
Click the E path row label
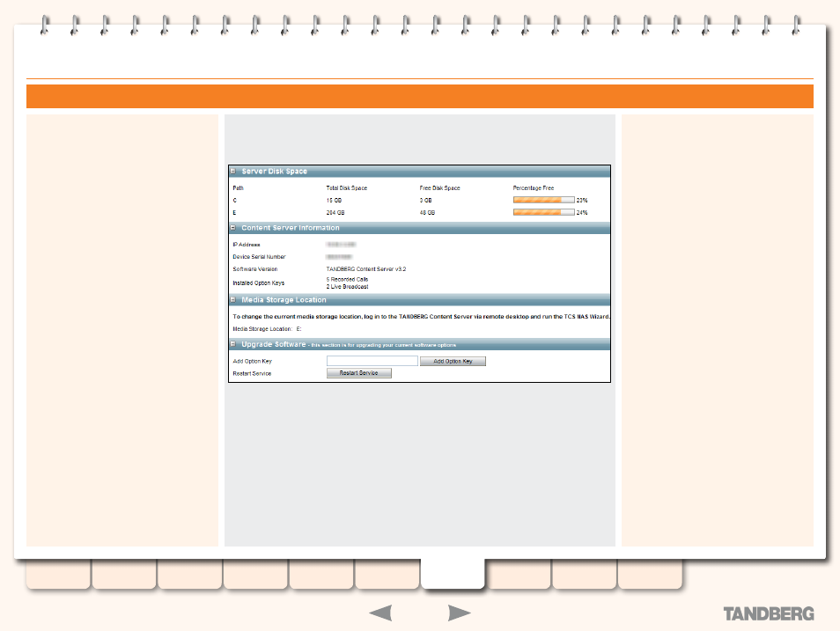[234, 213]
